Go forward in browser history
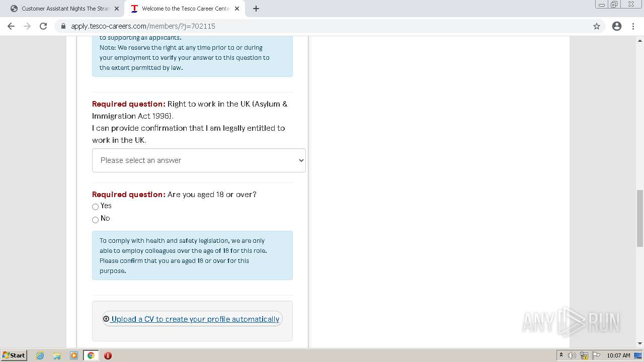Viewport: 644px width, 362px height. coord(27,26)
